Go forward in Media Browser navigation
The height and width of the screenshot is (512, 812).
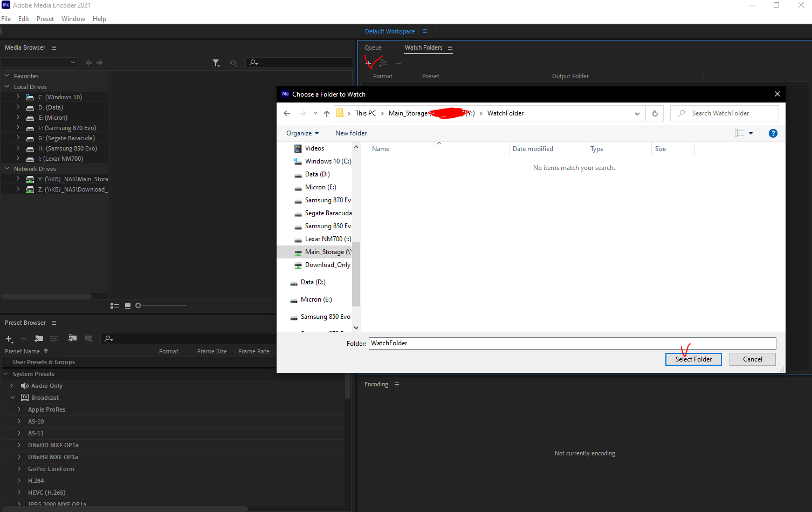100,63
